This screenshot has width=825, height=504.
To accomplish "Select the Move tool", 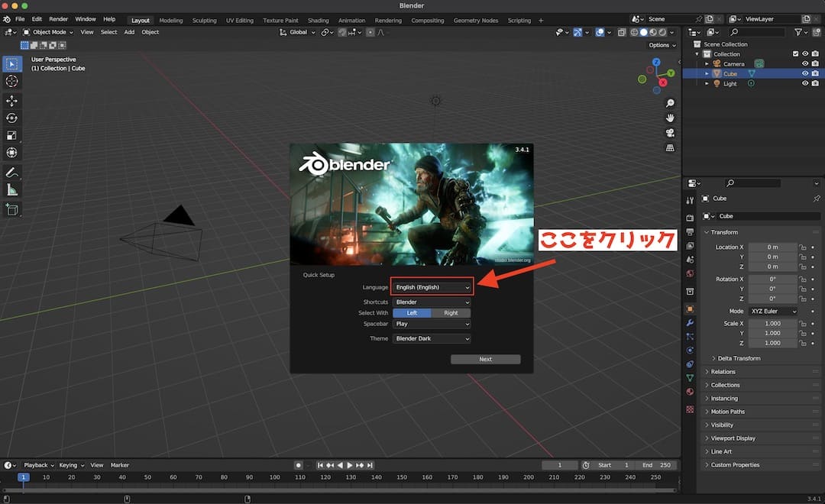I will tap(11, 101).
